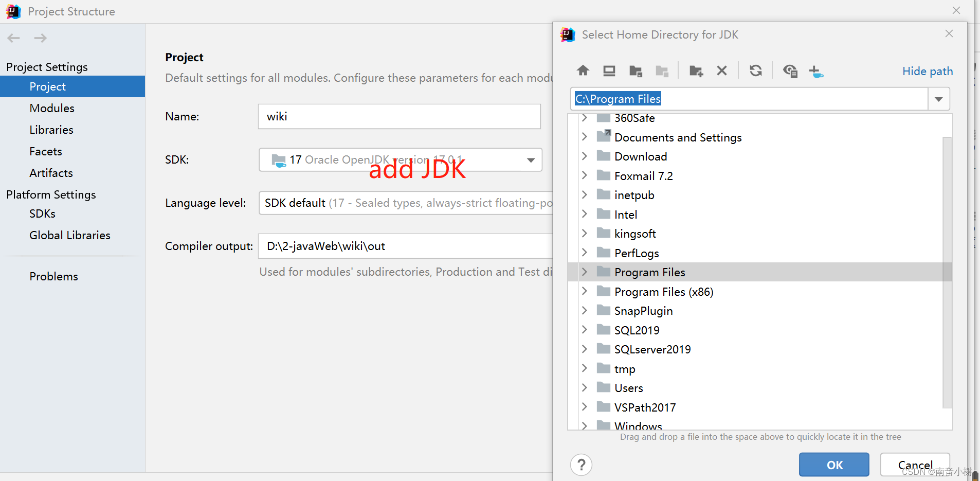Click OK in JDK directory dialog
This screenshot has height=481, width=980.
834,465
